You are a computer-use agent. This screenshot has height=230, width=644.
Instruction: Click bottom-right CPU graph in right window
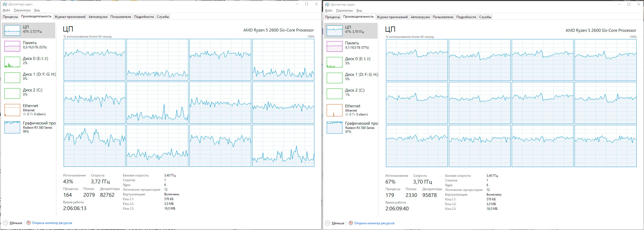click(605, 146)
